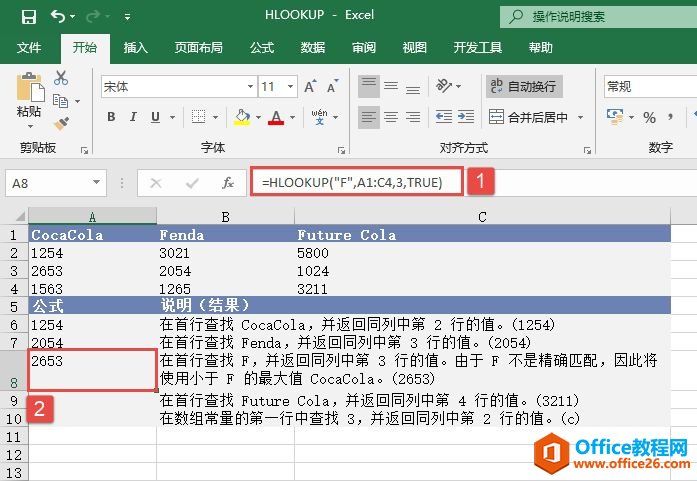697x481 pixels.
Task: Click the Save icon in quick access toolbar
Action: (29, 17)
